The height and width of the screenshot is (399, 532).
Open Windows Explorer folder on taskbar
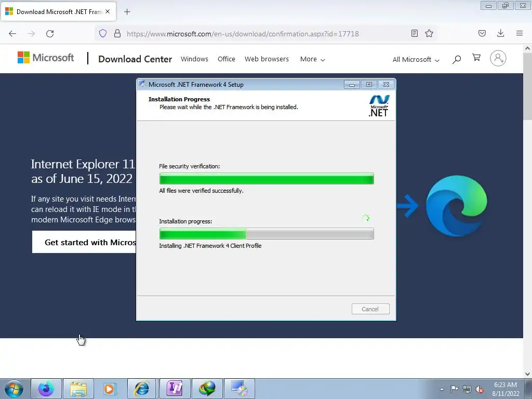tap(78, 389)
